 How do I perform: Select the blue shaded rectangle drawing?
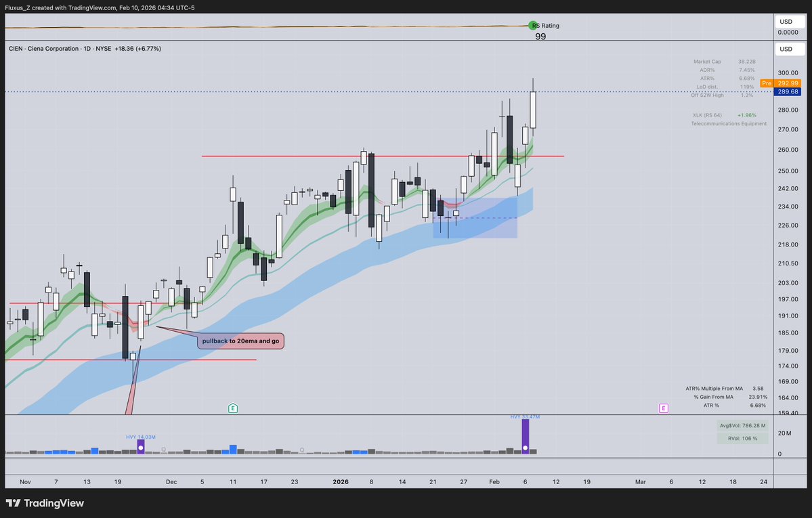tap(475, 217)
